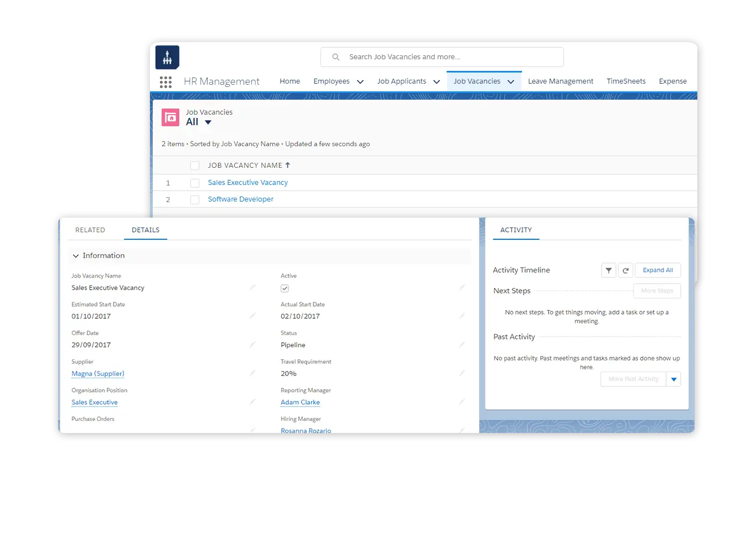Open the Job Vacancies tab dropdown chevron
This screenshot has width=756, height=536.
pyautogui.click(x=511, y=81)
